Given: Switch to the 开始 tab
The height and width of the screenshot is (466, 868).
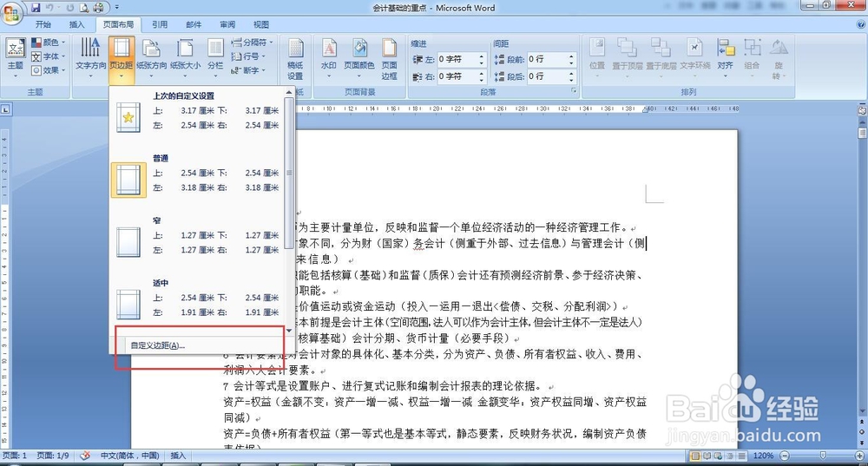Looking at the screenshot, I should pyautogui.click(x=43, y=24).
